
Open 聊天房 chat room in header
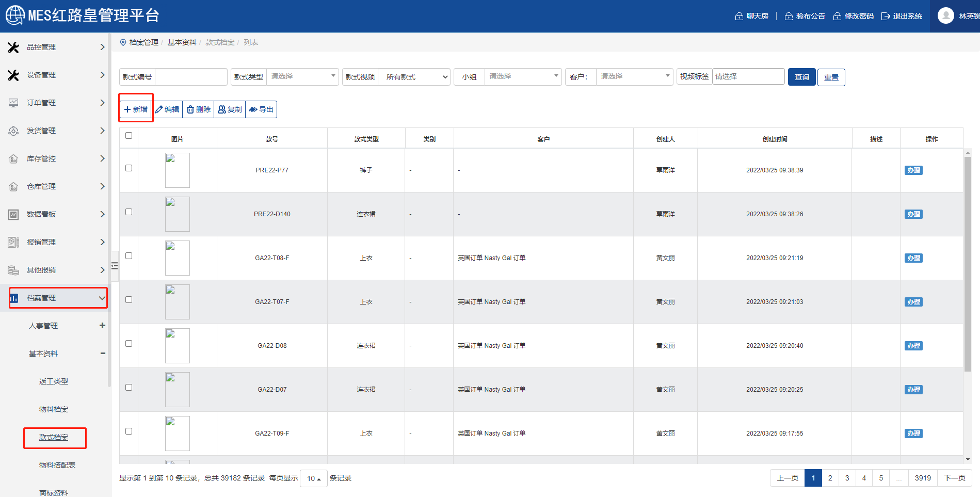point(752,16)
